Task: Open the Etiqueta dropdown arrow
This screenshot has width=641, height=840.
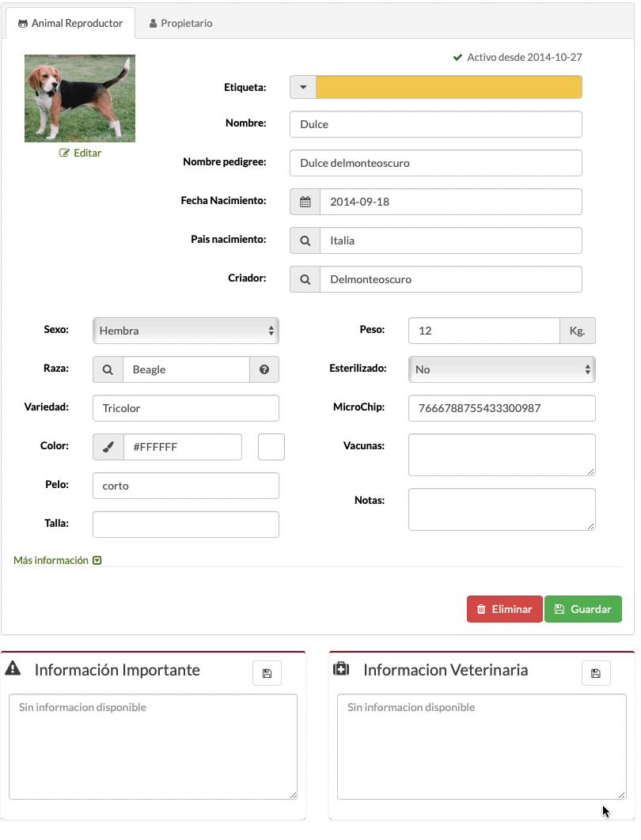Action: [x=303, y=87]
